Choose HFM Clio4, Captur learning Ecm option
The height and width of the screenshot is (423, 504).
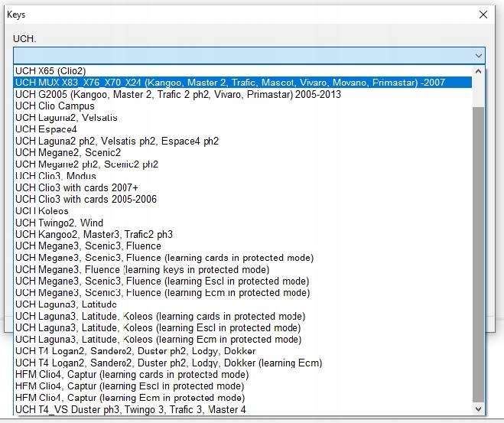[243, 398]
